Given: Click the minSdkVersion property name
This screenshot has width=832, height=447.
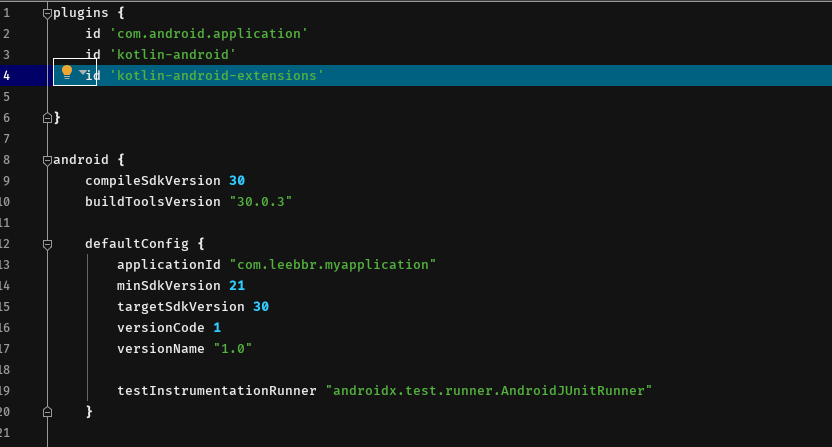Looking at the screenshot, I should pyautogui.click(x=169, y=286).
